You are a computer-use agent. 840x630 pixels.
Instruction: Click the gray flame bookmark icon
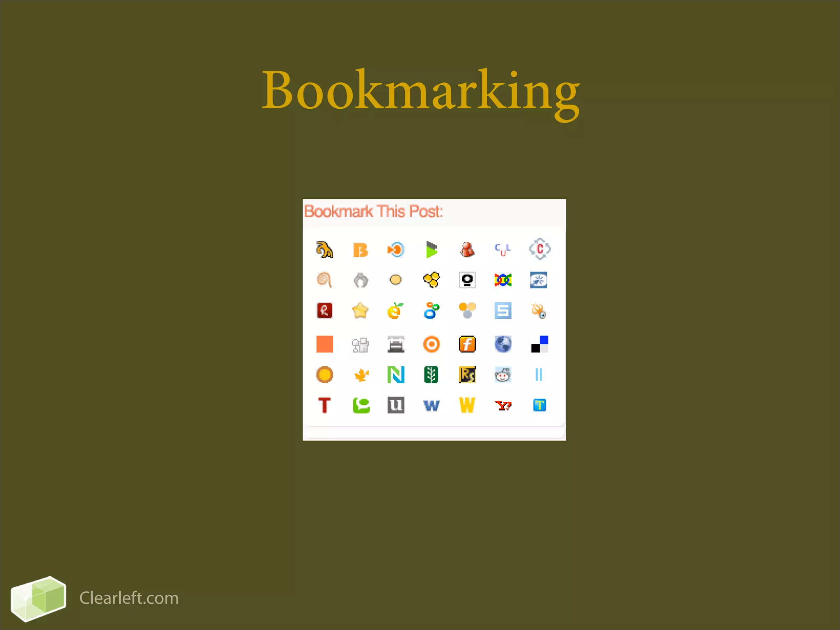(x=361, y=280)
